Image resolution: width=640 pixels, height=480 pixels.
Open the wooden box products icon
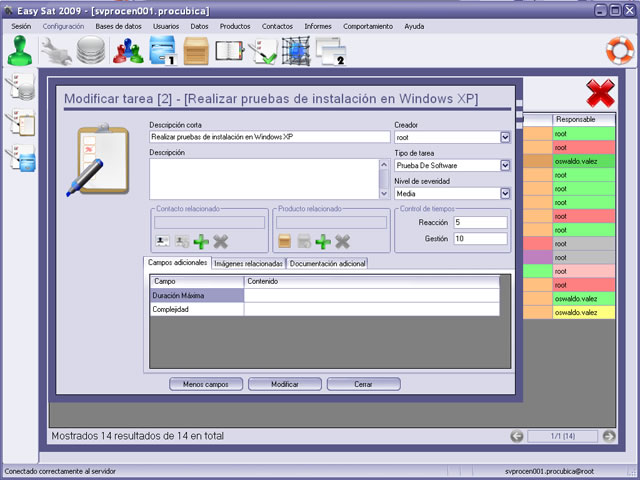tap(196, 51)
